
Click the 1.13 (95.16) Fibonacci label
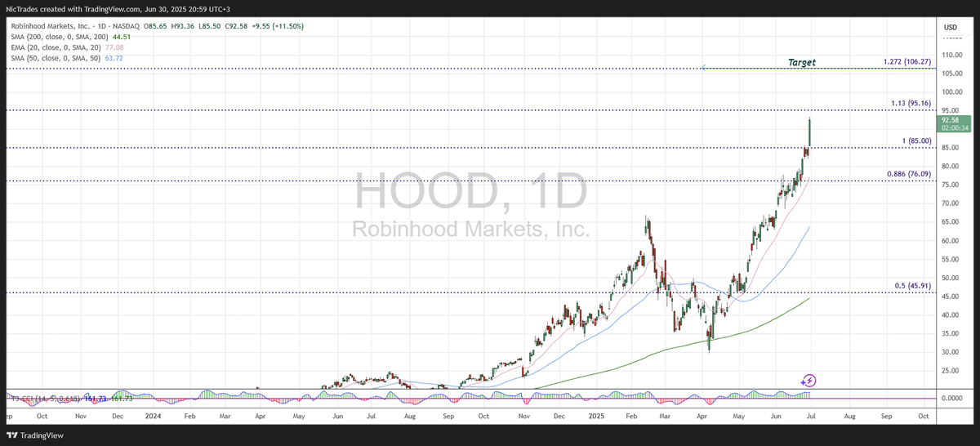point(911,104)
